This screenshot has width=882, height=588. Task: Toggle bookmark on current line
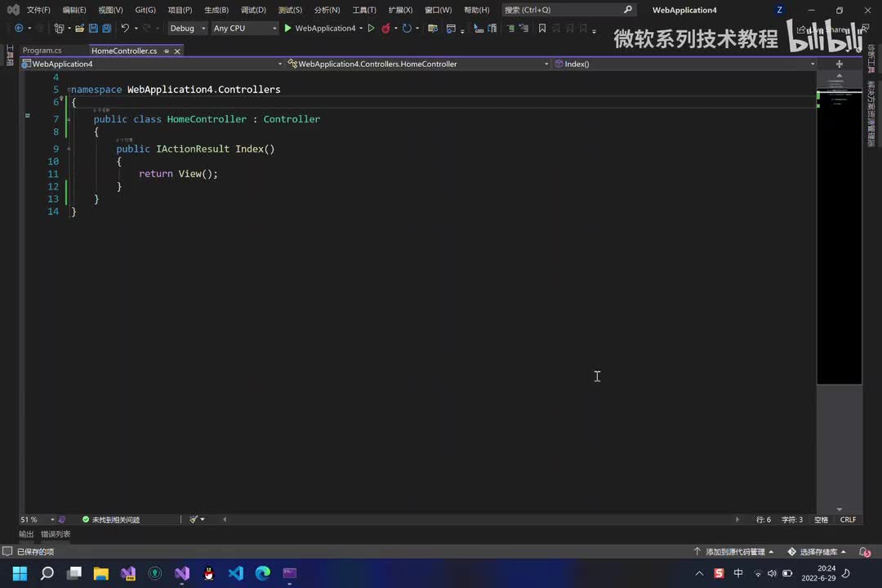(542, 28)
